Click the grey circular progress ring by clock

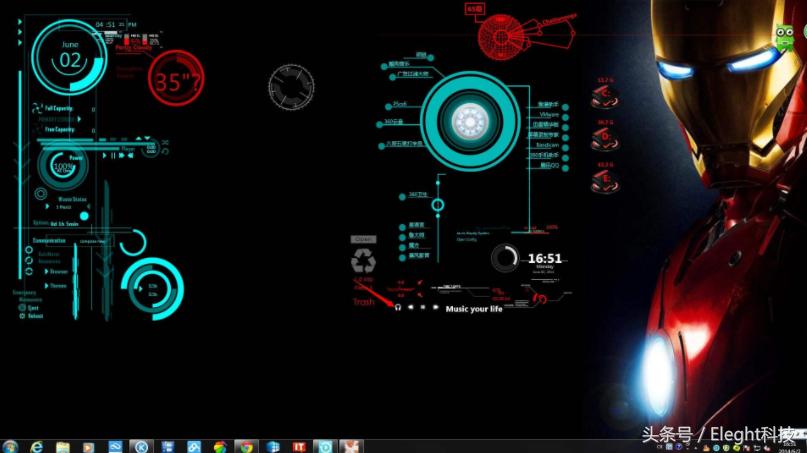pos(505,258)
